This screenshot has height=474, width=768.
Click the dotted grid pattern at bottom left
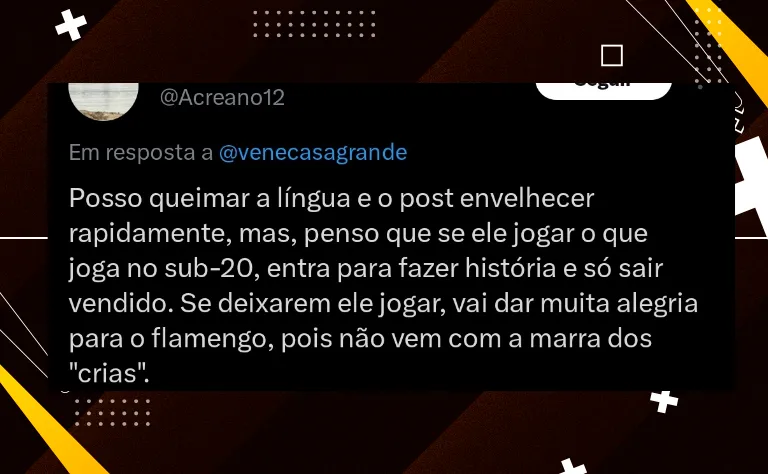point(113,412)
